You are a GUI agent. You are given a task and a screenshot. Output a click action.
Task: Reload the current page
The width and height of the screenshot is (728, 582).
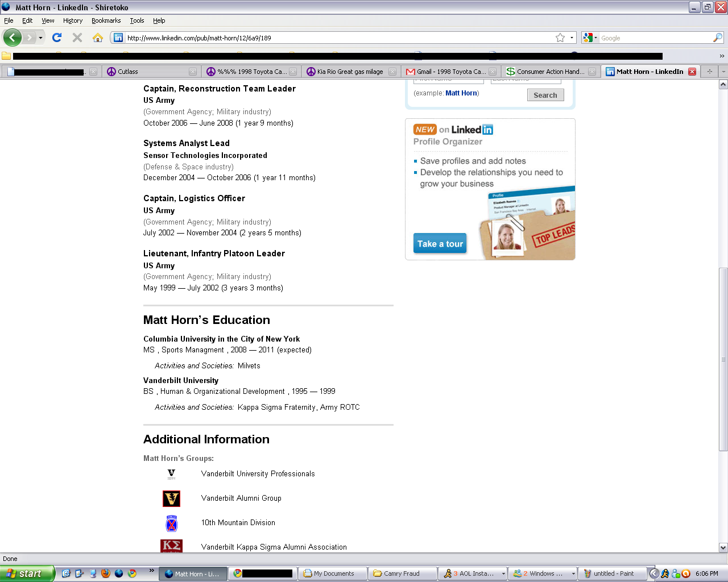tap(56, 38)
